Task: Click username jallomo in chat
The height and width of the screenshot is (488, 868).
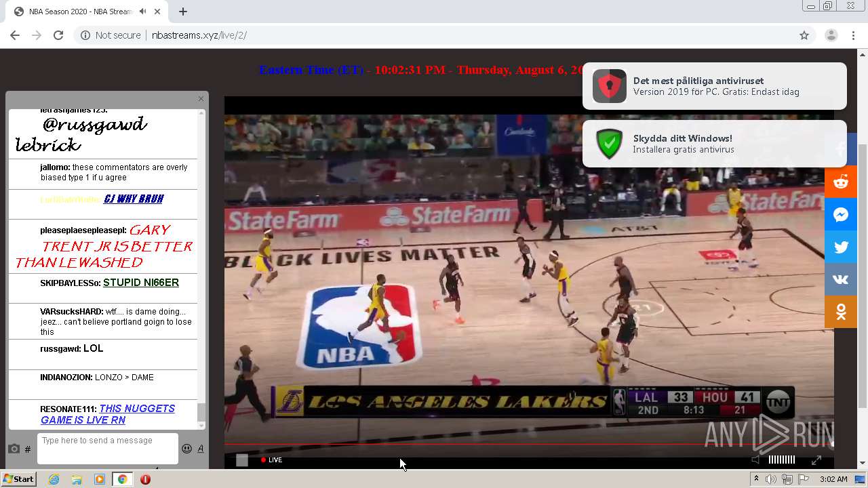Action: [x=55, y=167]
